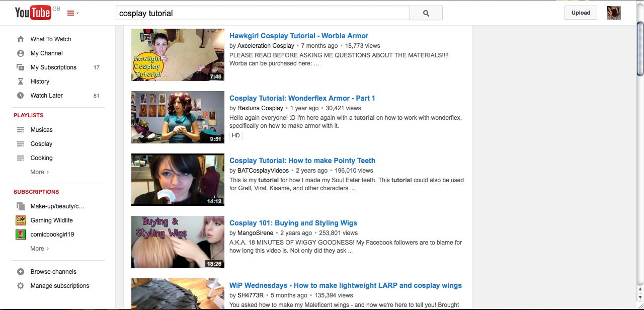
Task: Click the Watch Later clock icon
Action: tap(21, 96)
